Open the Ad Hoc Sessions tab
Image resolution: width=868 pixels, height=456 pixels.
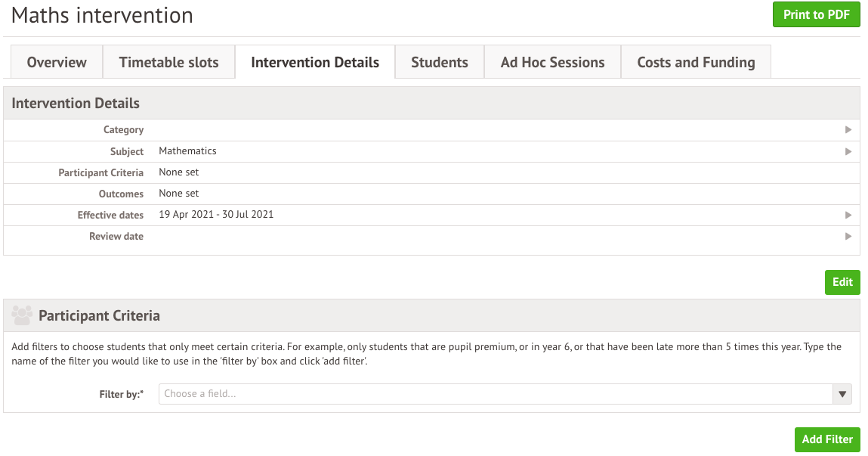click(x=552, y=63)
